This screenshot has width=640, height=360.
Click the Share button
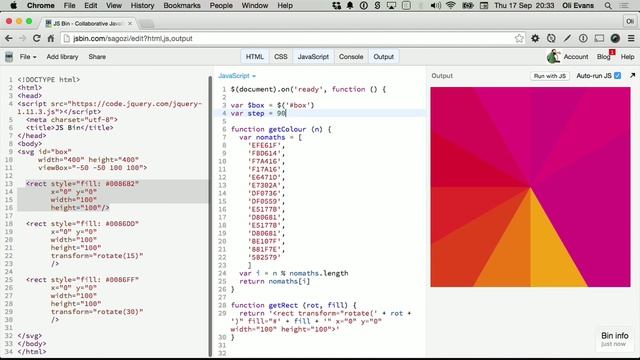97,57
